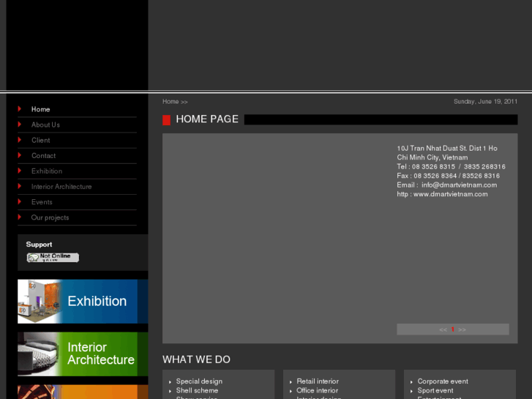Open the blue Exhibition banner

pyautogui.click(x=83, y=301)
